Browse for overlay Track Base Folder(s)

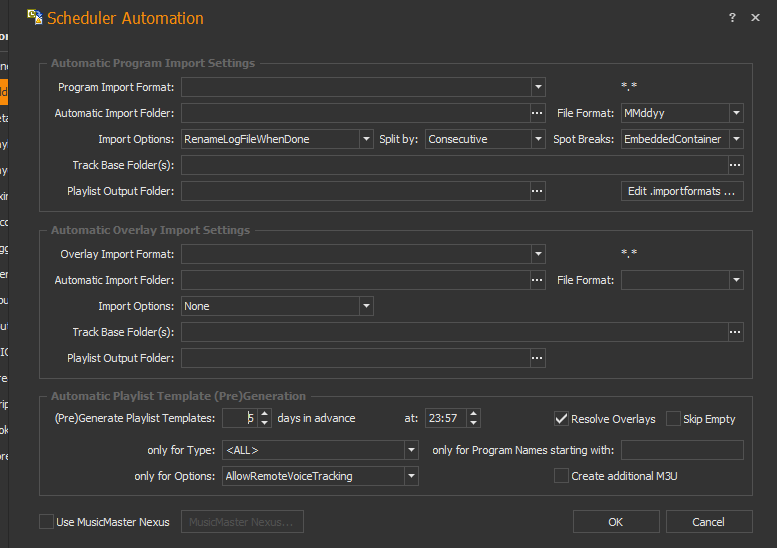[736, 332]
